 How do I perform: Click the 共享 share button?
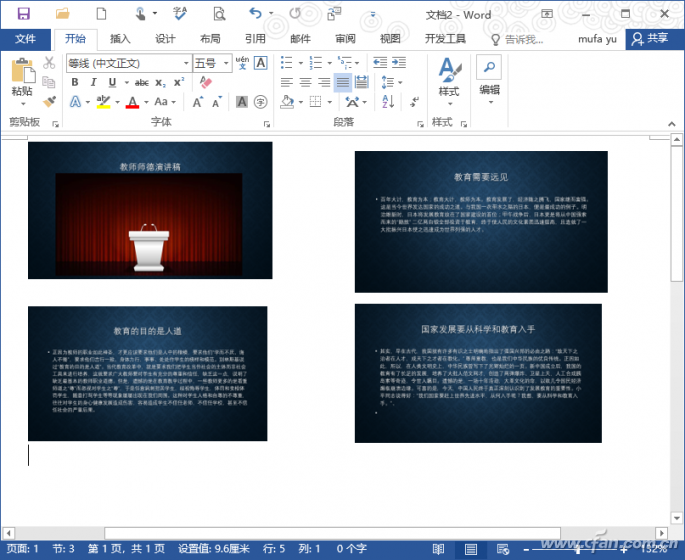coord(649,38)
